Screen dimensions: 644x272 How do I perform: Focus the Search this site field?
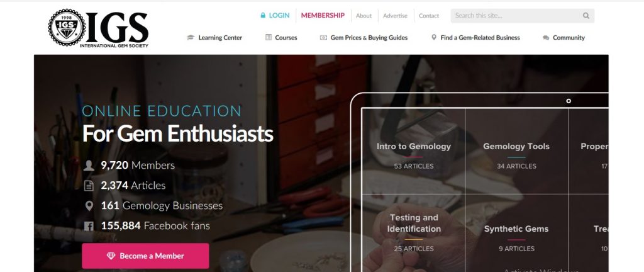516,16
